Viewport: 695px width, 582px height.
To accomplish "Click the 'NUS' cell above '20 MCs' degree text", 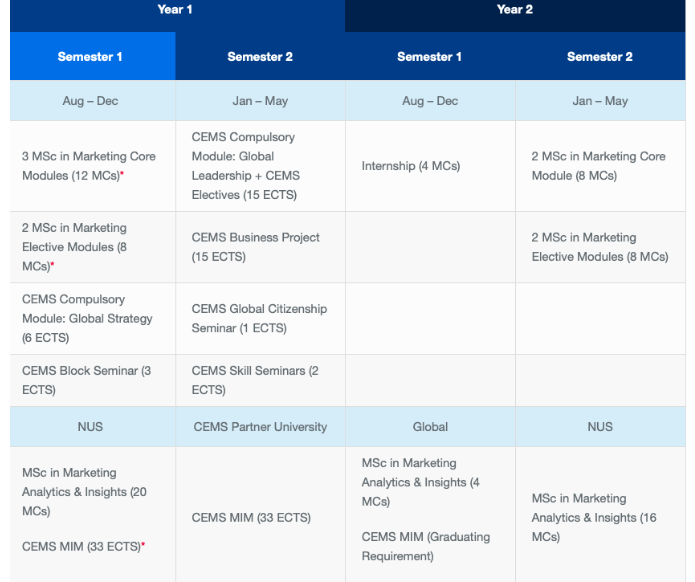I will (x=93, y=426).
